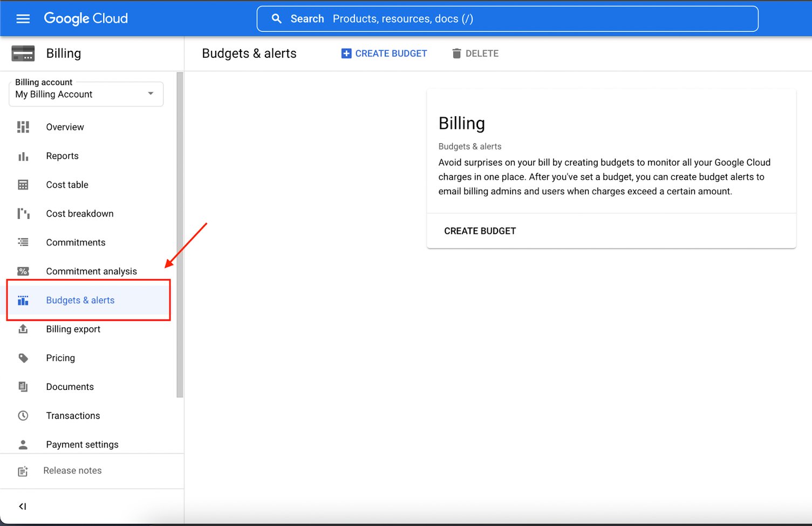Click the Cost breakdown icon
The height and width of the screenshot is (526, 812).
pos(23,213)
